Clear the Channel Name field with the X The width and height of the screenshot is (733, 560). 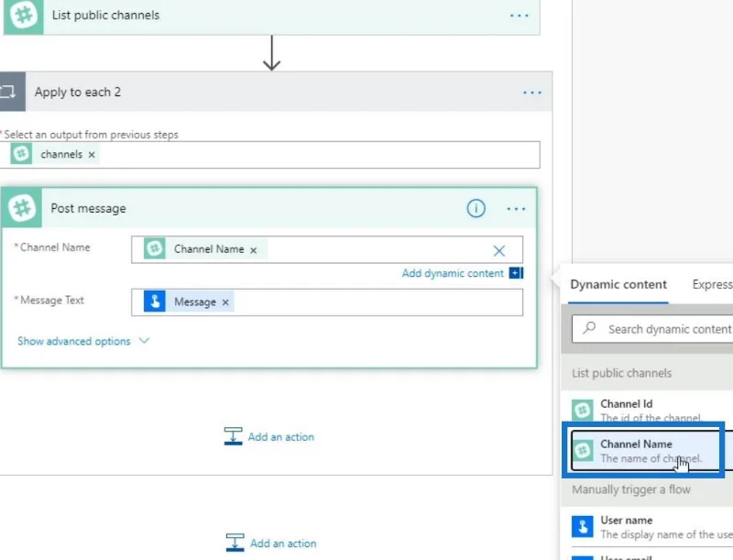(x=498, y=250)
